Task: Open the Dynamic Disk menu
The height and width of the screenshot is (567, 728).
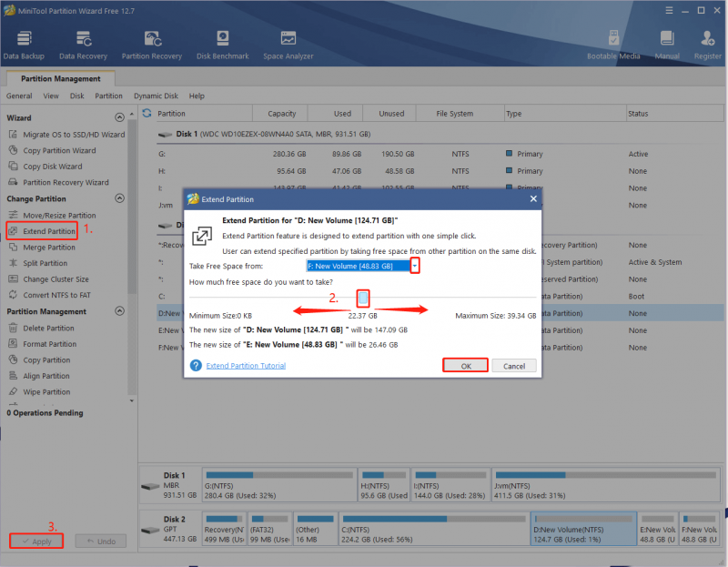Action: 156,96
